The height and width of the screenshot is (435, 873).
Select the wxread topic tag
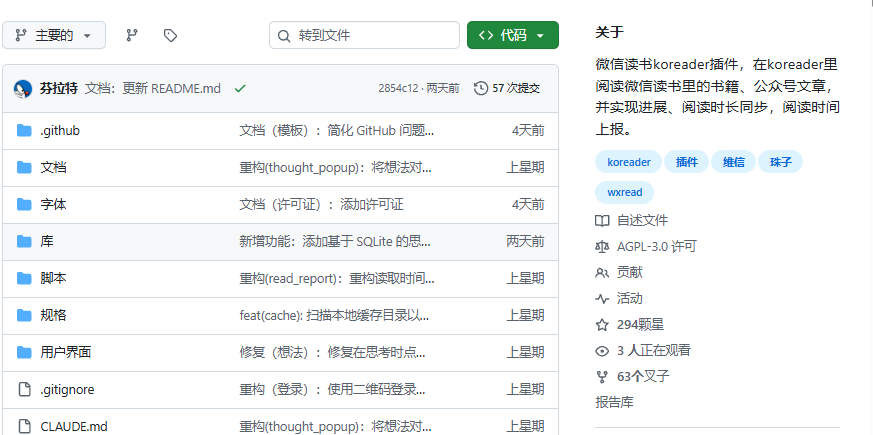[625, 192]
